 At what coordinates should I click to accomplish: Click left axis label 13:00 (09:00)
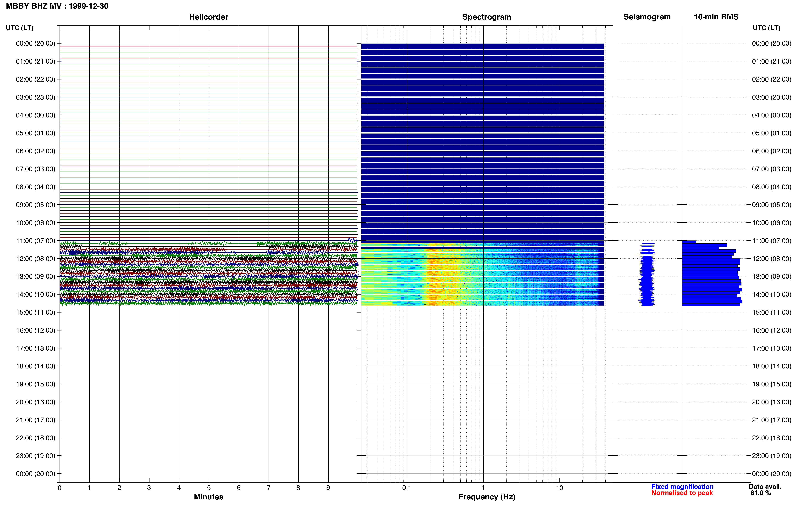tap(36, 277)
